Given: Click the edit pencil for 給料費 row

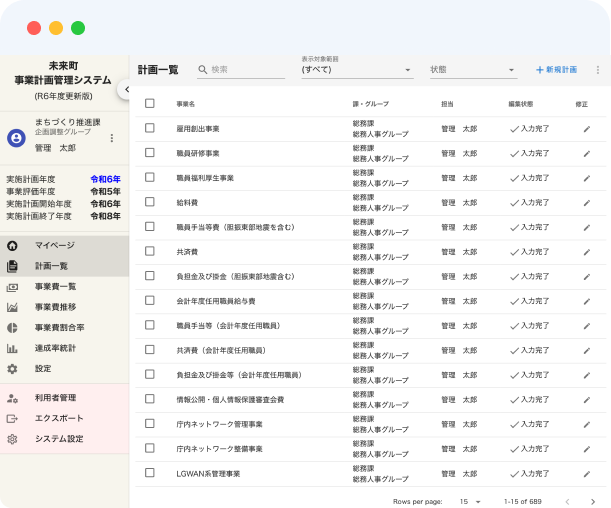Looking at the screenshot, I should (x=587, y=202).
